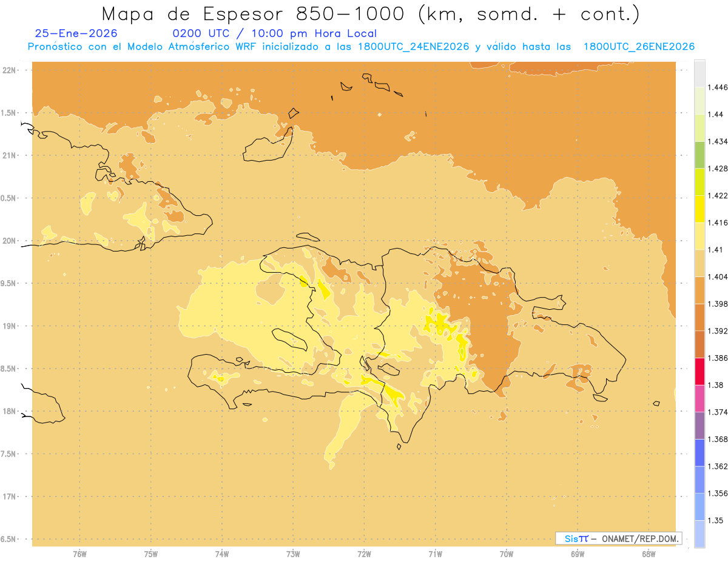The height and width of the screenshot is (562, 728).
Task: Click the longitude label "72W"
Action: 364,554
